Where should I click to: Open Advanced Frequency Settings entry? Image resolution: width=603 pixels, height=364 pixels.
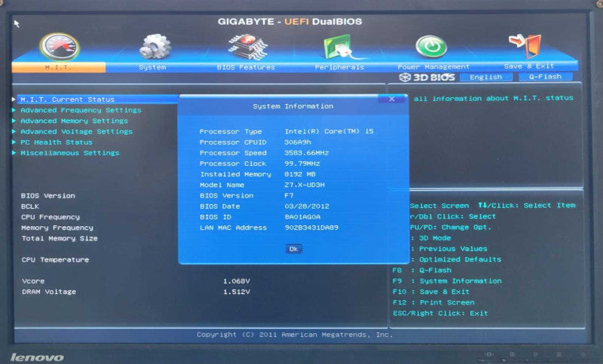[x=81, y=110]
